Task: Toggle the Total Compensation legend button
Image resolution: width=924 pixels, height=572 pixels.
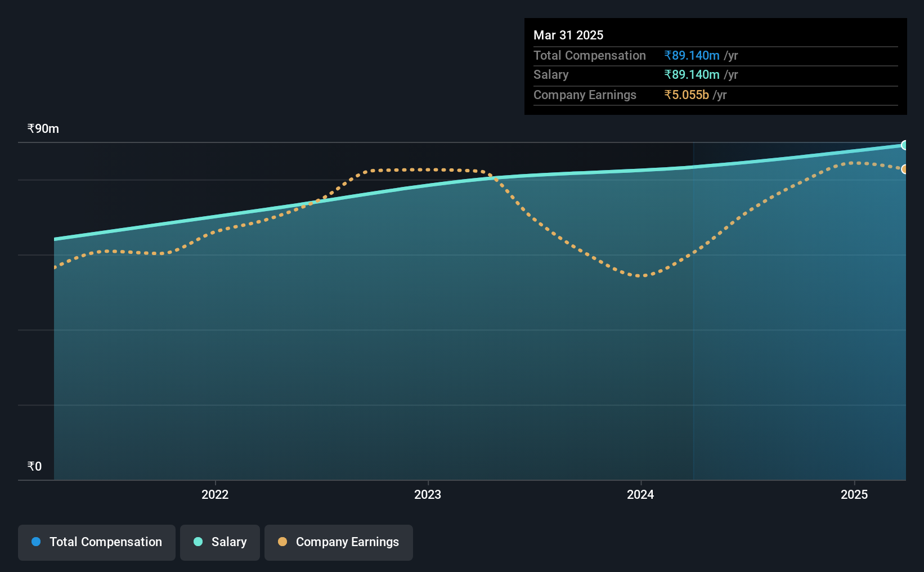Action: pyautogui.click(x=97, y=542)
